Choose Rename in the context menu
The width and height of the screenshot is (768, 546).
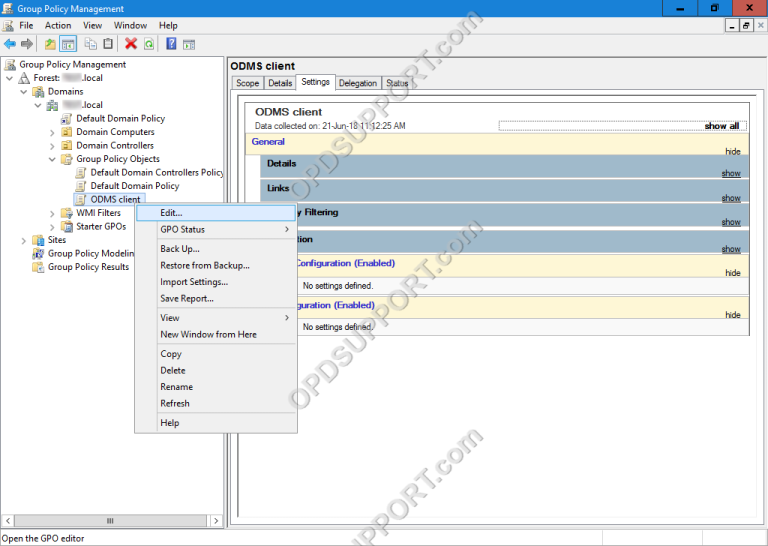(x=216, y=387)
